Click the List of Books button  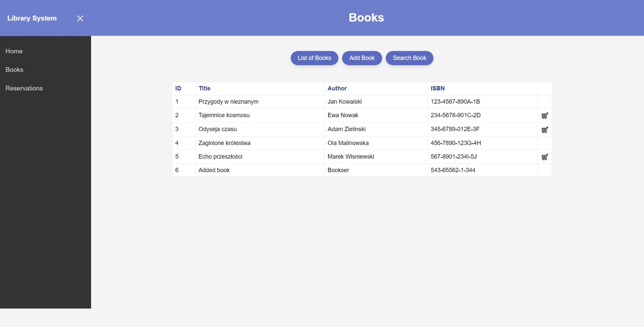(x=314, y=58)
